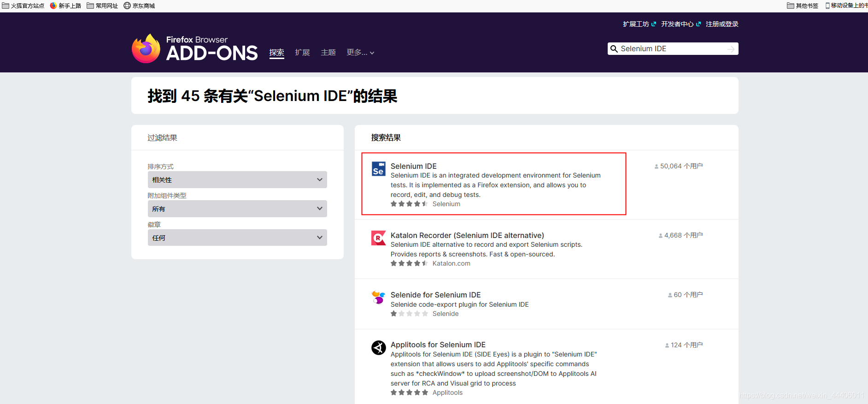Open the 火狐官方站点 bookmark folder
This screenshot has width=868, height=404.
pyautogui.click(x=23, y=6)
